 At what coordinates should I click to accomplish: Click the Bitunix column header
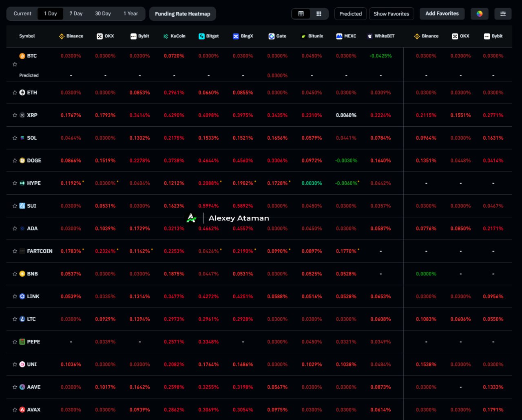click(312, 36)
